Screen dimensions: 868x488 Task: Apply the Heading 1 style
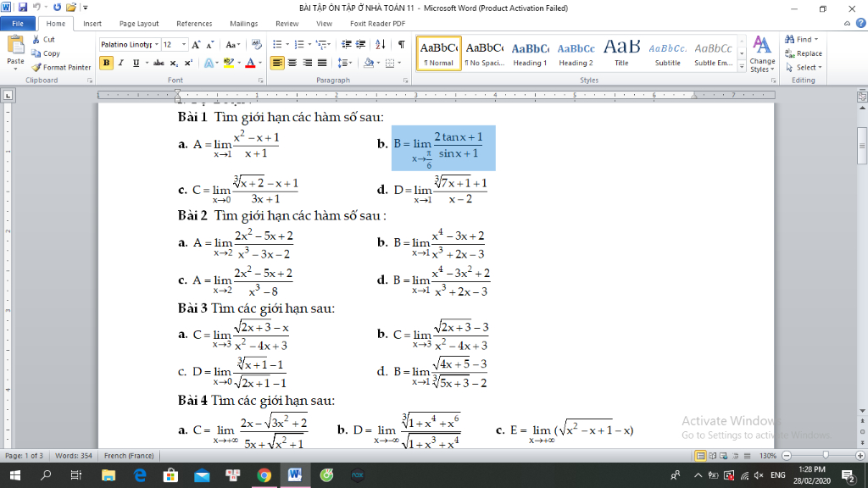coord(530,53)
